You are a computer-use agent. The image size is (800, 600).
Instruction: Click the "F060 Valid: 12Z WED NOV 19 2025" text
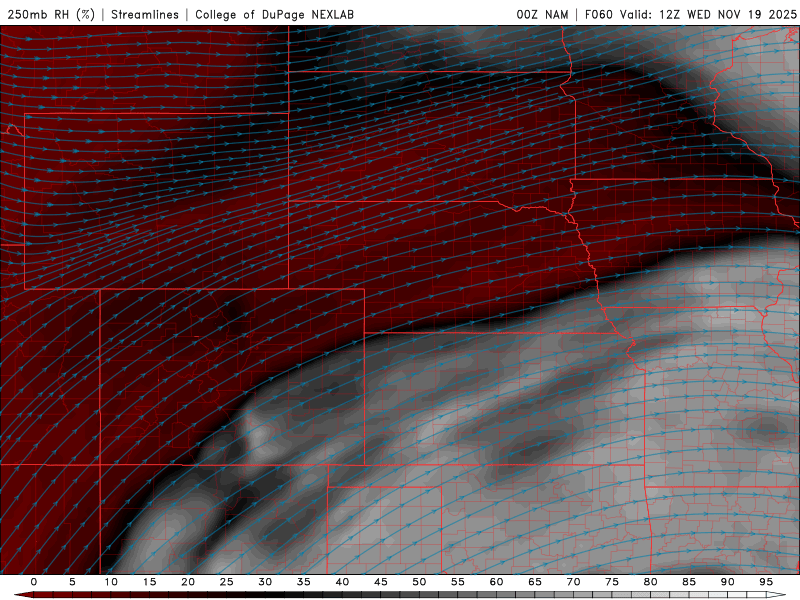[x=690, y=14]
